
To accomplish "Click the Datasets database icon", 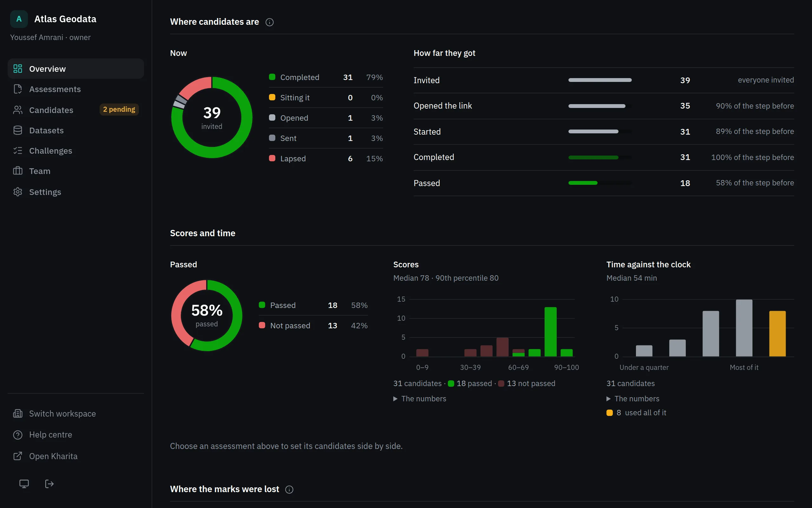I will click(x=18, y=130).
